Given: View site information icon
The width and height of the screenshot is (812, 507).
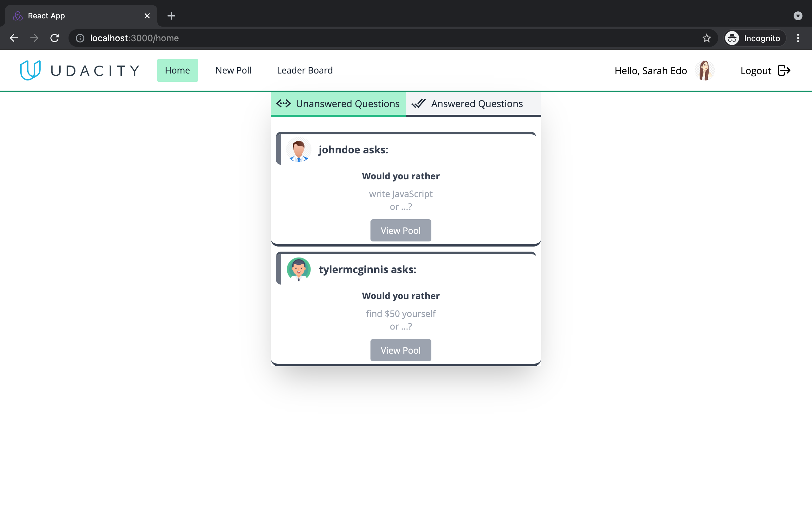Looking at the screenshot, I should pyautogui.click(x=80, y=38).
